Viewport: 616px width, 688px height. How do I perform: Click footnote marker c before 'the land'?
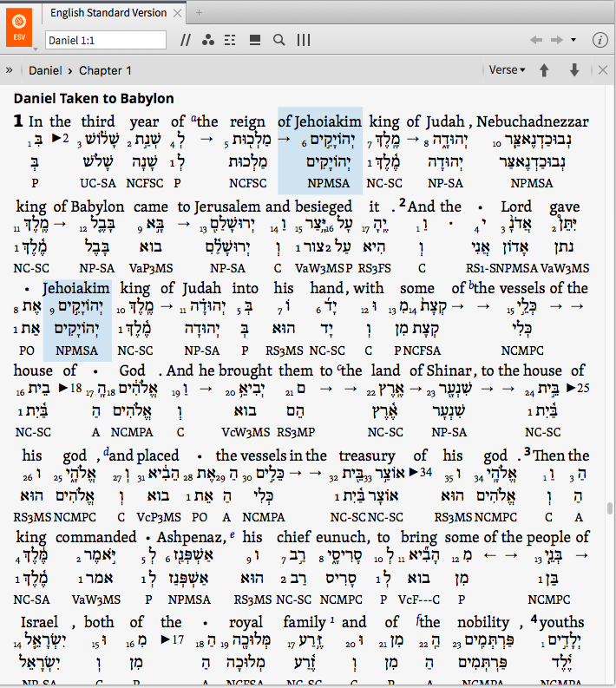(x=338, y=368)
